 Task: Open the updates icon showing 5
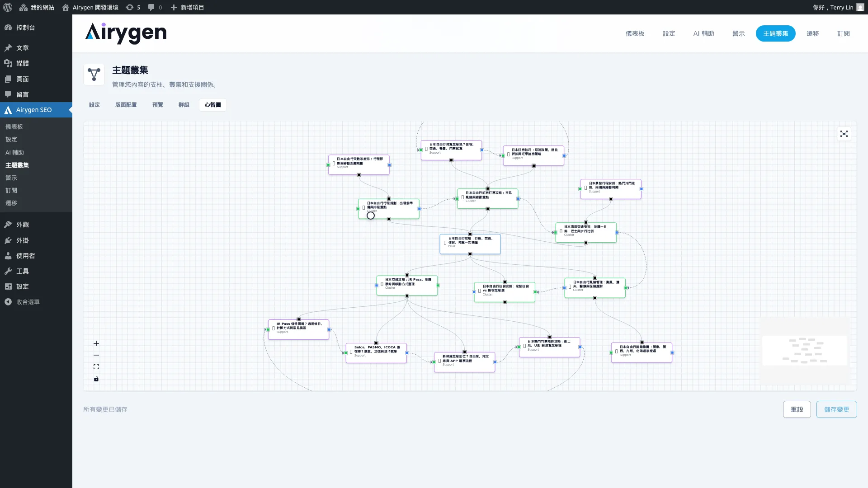(x=133, y=7)
